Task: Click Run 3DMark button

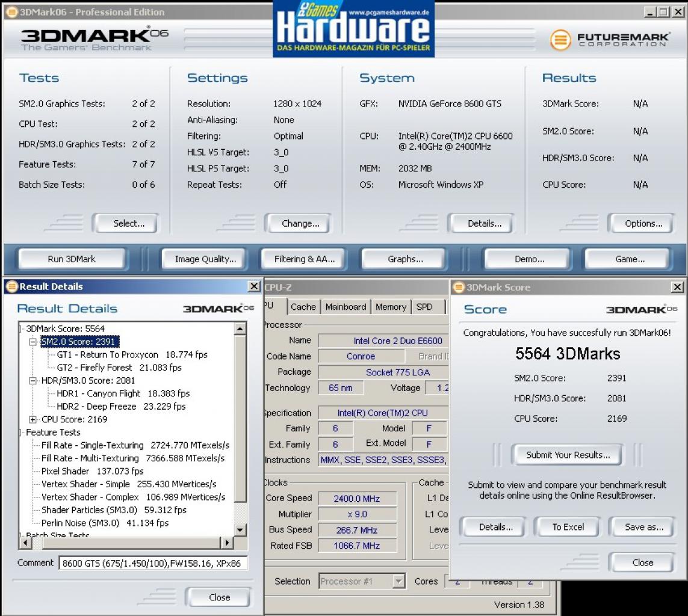Action: [x=72, y=259]
